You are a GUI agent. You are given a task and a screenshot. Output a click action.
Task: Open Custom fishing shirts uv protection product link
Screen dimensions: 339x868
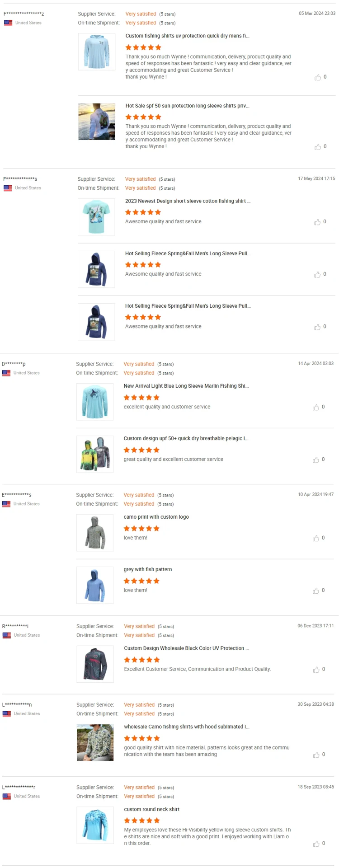click(187, 36)
